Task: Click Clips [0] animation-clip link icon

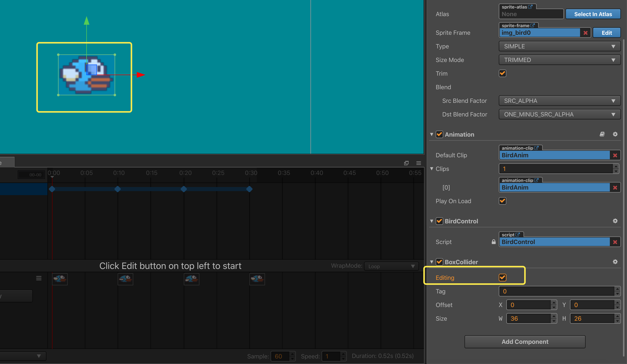Action: point(536,180)
